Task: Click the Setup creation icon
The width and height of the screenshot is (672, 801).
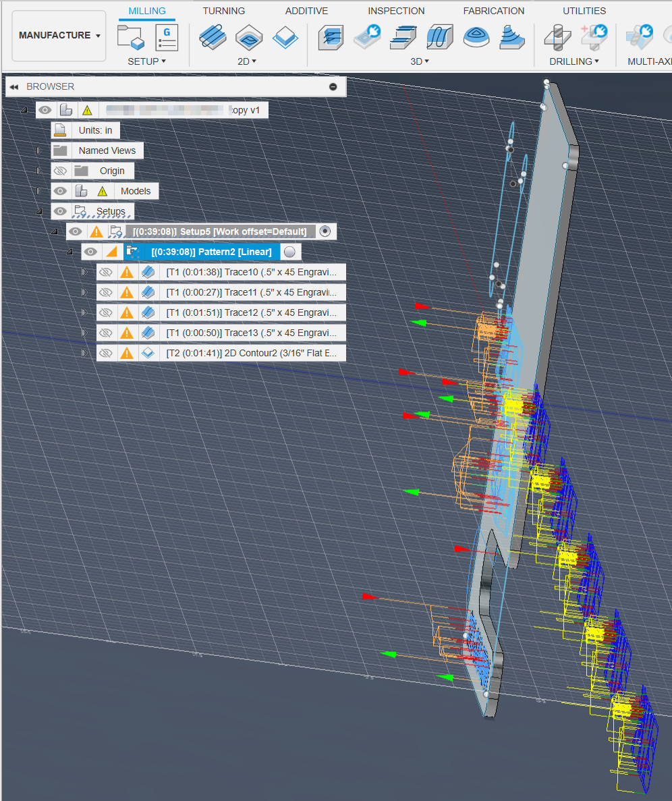Action: [130, 38]
